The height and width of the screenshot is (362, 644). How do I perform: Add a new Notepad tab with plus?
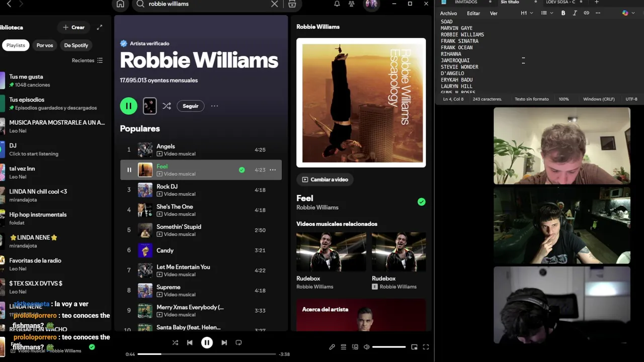tap(597, 2)
